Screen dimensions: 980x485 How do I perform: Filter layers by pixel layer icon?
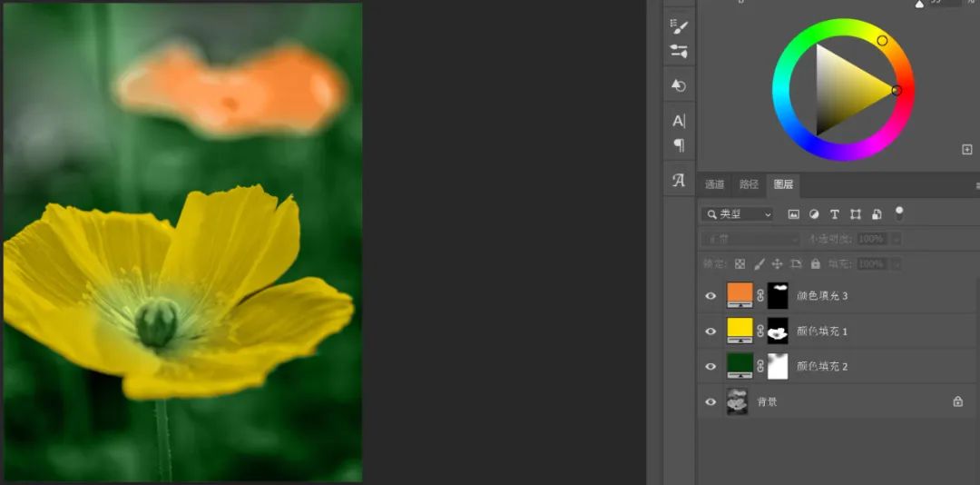click(x=793, y=214)
